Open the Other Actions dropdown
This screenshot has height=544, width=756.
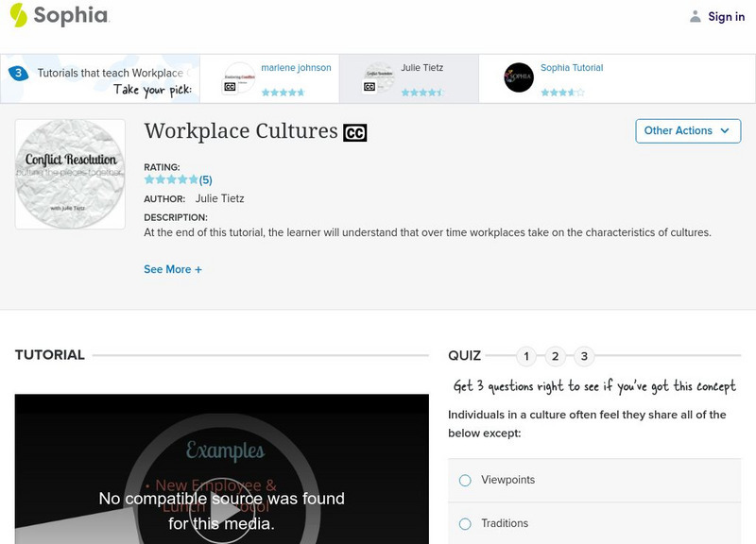(x=687, y=131)
